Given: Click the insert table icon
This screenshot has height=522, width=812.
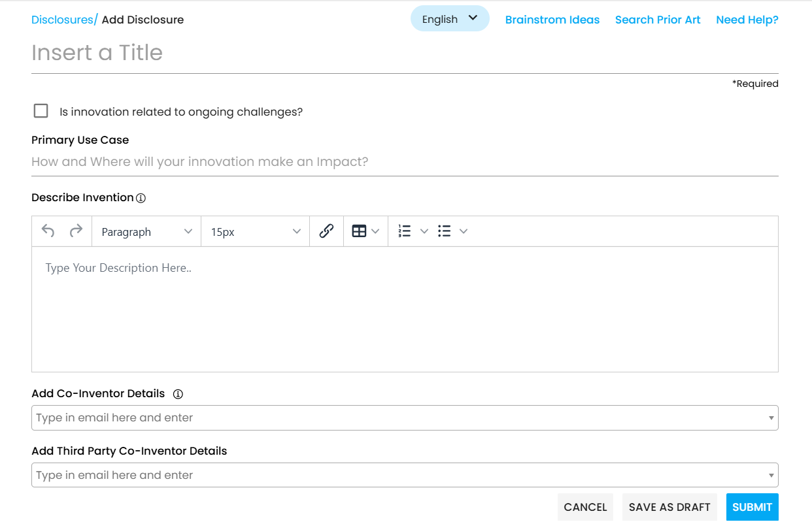Looking at the screenshot, I should pos(359,231).
